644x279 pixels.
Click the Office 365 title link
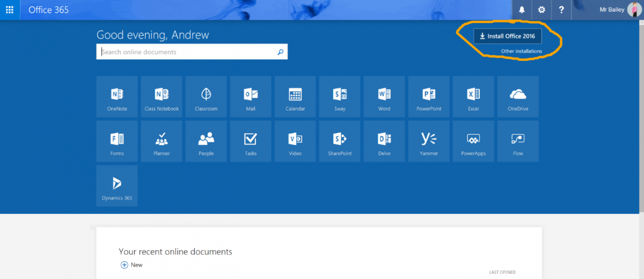(x=49, y=10)
